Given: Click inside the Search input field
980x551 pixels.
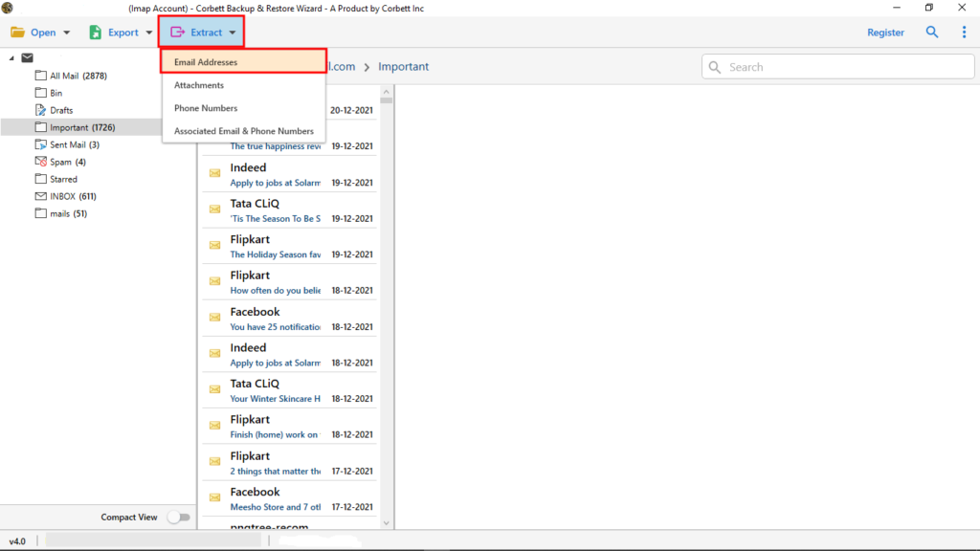Looking at the screenshot, I should (837, 67).
